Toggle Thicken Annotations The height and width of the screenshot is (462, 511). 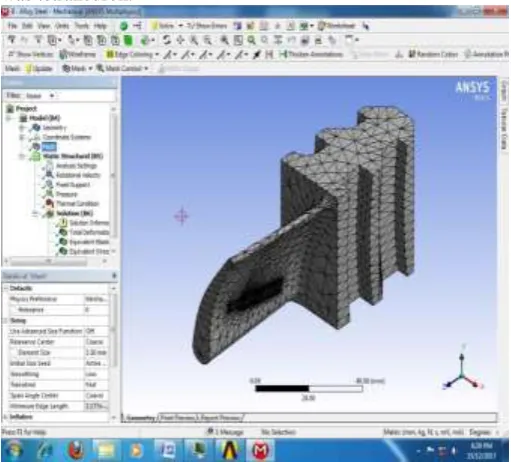pyautogui.click(x=311, y=54)
